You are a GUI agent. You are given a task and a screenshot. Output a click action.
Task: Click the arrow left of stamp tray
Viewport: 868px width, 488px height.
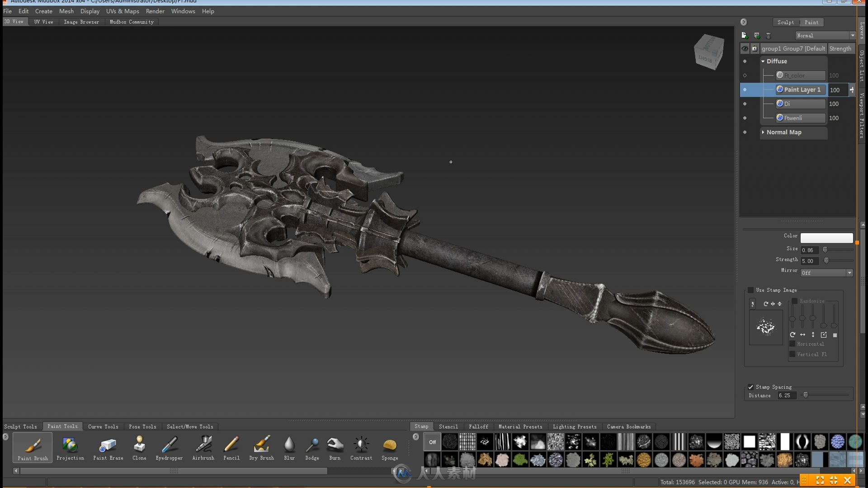pyautogui.click(x=416, y=437)
